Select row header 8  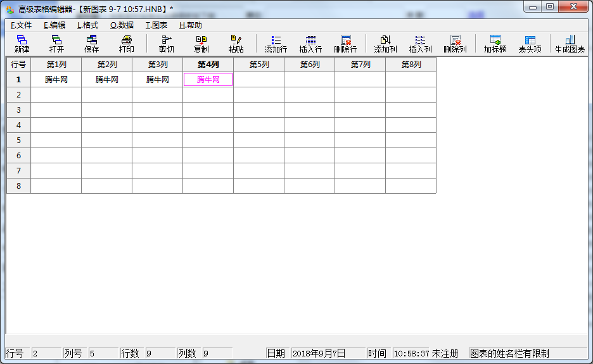[x=18, y=185]
